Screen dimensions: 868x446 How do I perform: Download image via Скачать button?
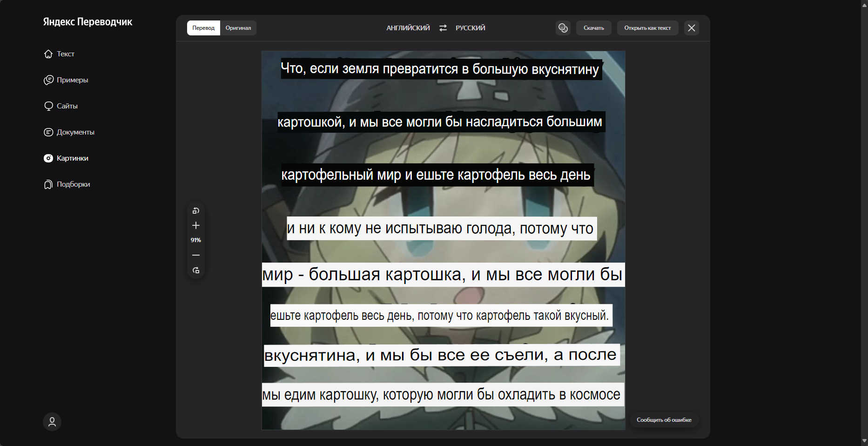594,28
